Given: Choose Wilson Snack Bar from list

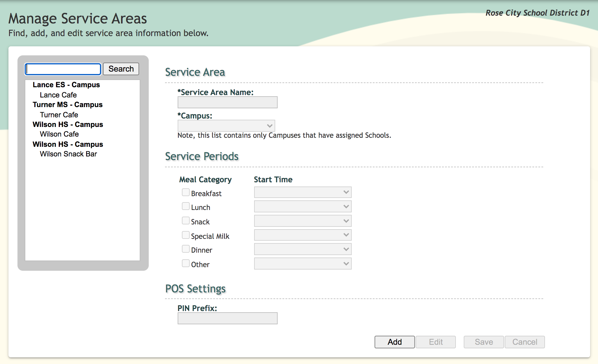Looking at the screenshot, I should [x=68, y=154].
